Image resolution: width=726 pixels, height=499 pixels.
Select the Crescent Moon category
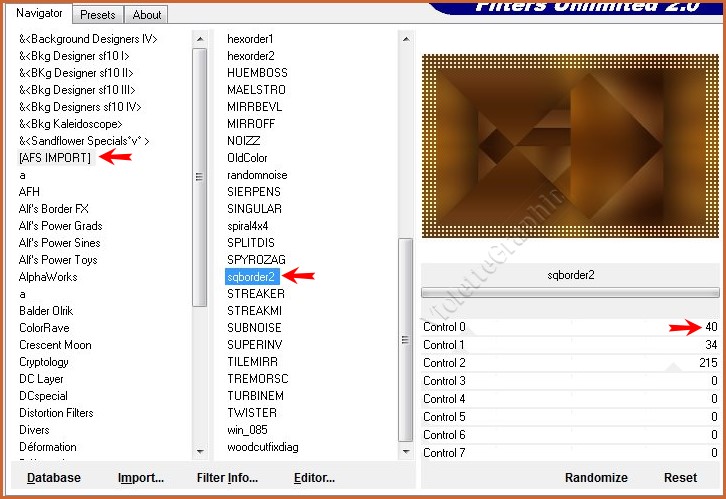coord(55,345)
